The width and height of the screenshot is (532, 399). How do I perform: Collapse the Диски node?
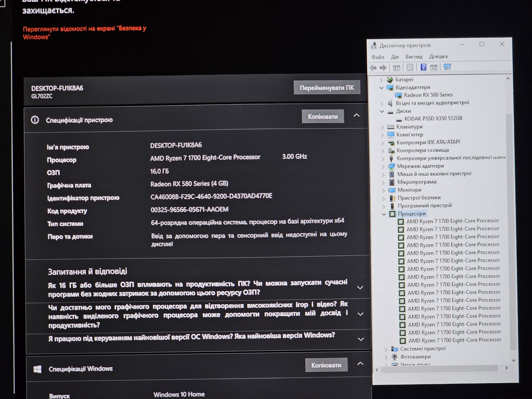pos(382,111)
